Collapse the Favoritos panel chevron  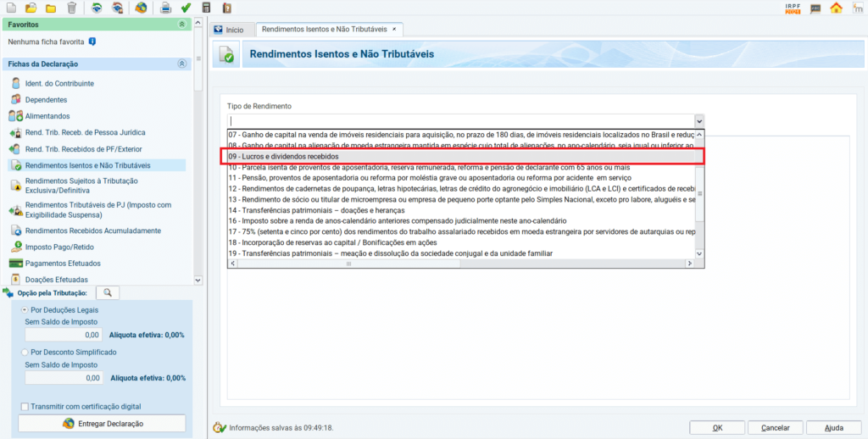[x=181, y=25]
